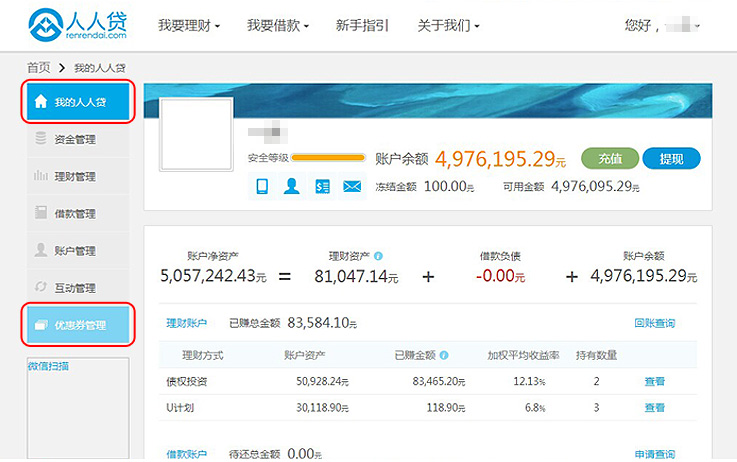Viewport: 737px width, 462px height.
Task: Click 借款负债 value -0.00
Action: (500, 276)
